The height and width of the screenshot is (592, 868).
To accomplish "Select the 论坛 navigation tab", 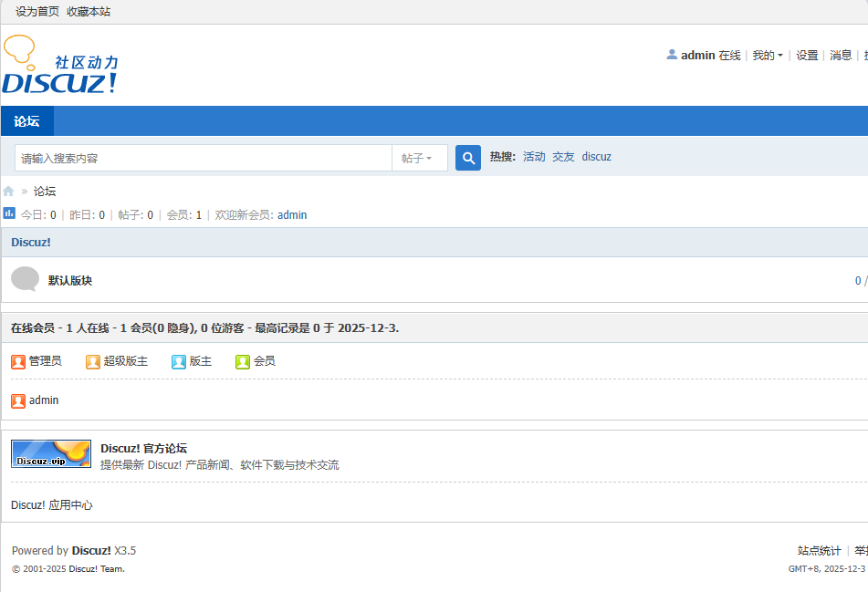I will coord(26,121).
